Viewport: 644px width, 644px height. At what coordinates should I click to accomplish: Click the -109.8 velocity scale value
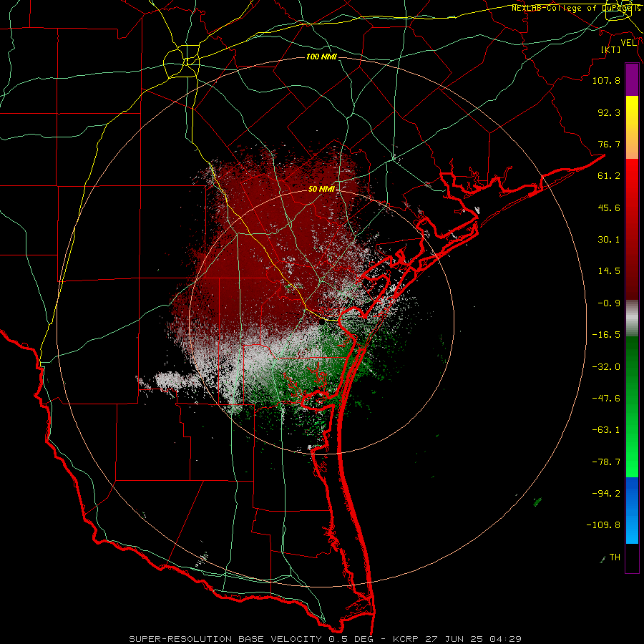(x=603, y=525)
